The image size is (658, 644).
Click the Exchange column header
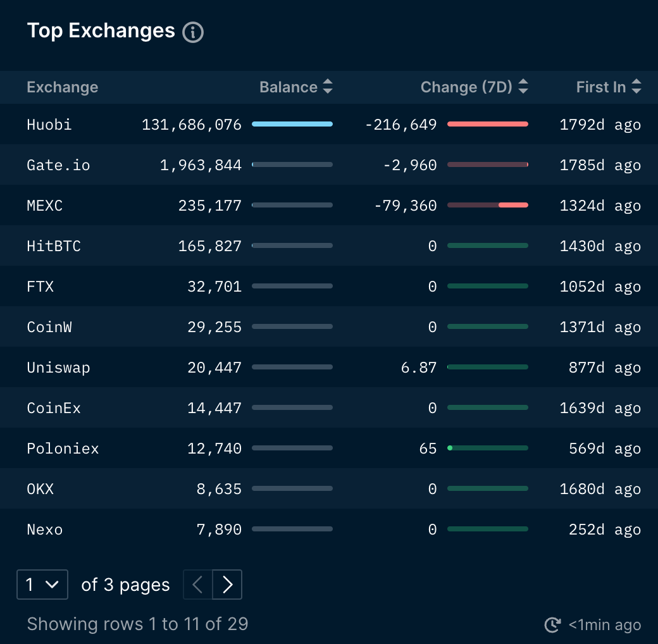(63, 87)
